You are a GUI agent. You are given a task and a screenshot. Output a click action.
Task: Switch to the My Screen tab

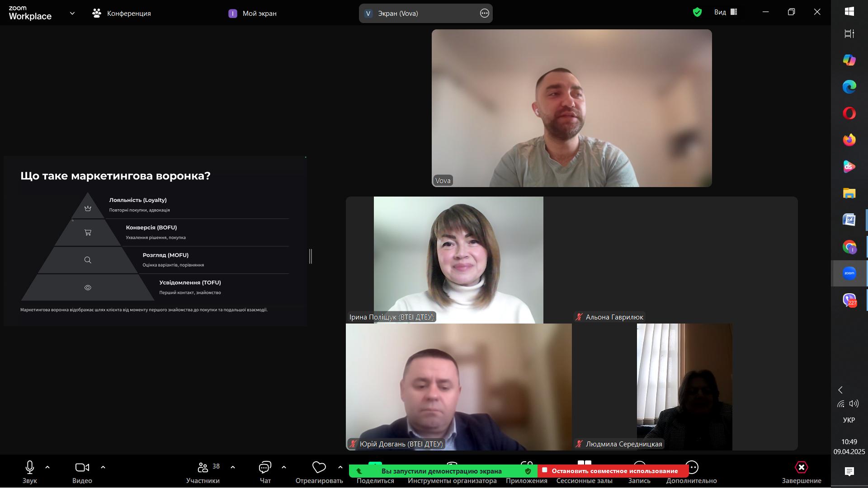pyautogui.click(x=253, y=13)
